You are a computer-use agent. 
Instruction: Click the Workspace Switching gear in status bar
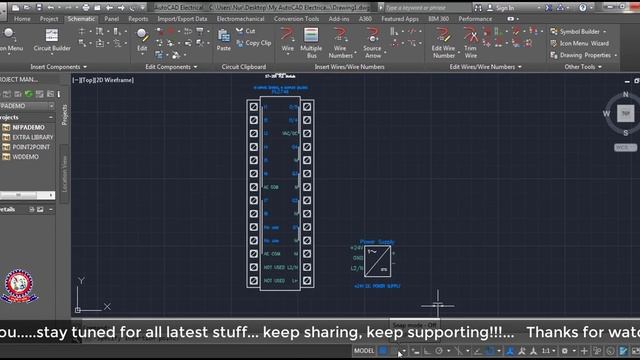click(x=564, y=351)
